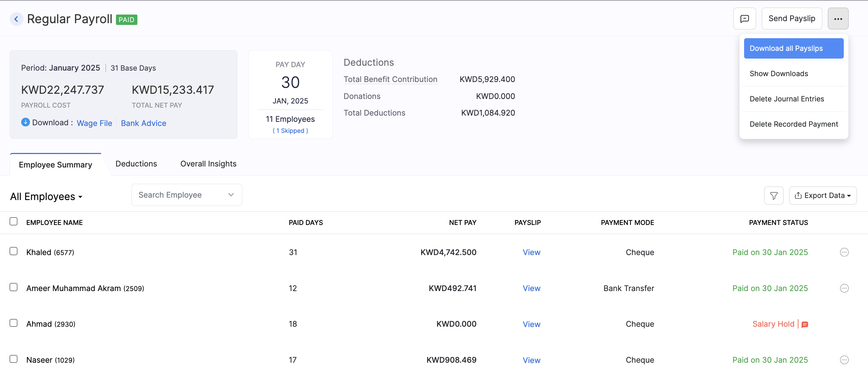The width and height of the screenshot is (868, 380).
Task: Open the Search Employee combo box
Action: point(187,195)
